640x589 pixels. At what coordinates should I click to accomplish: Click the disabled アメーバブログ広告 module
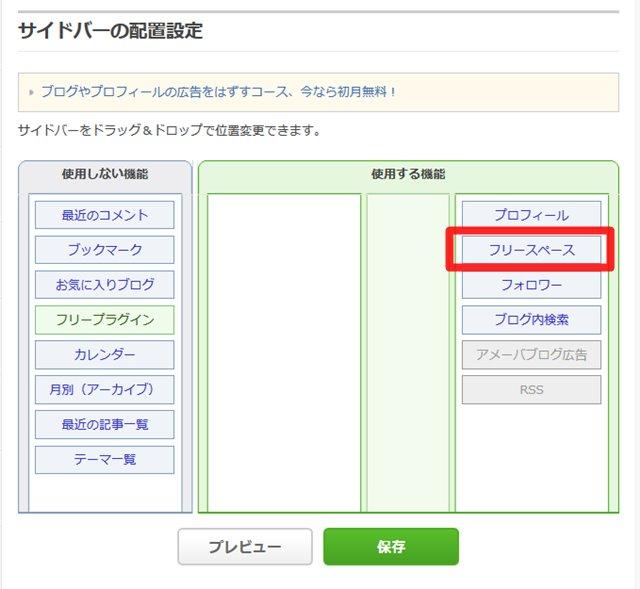click(531, 355)
